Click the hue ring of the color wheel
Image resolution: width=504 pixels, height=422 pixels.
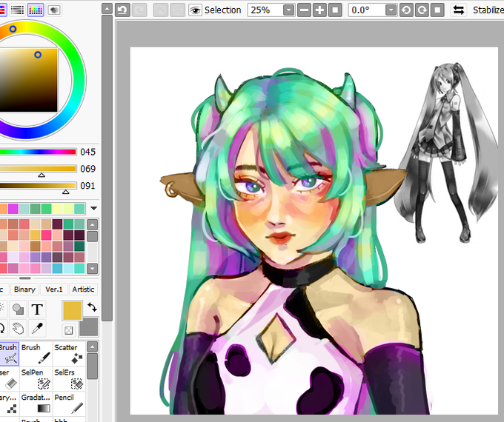(x=79, y=80)
